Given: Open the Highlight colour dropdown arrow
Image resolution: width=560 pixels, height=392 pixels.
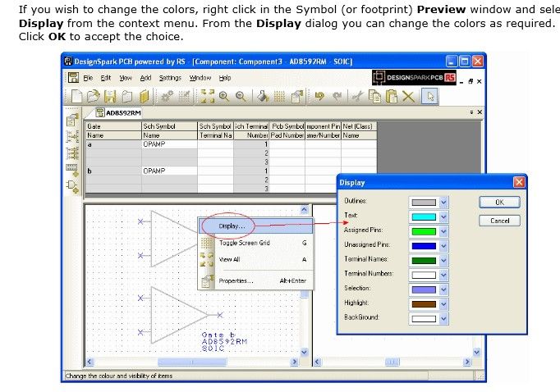Looking at the screenshot, I should (443, 304).
